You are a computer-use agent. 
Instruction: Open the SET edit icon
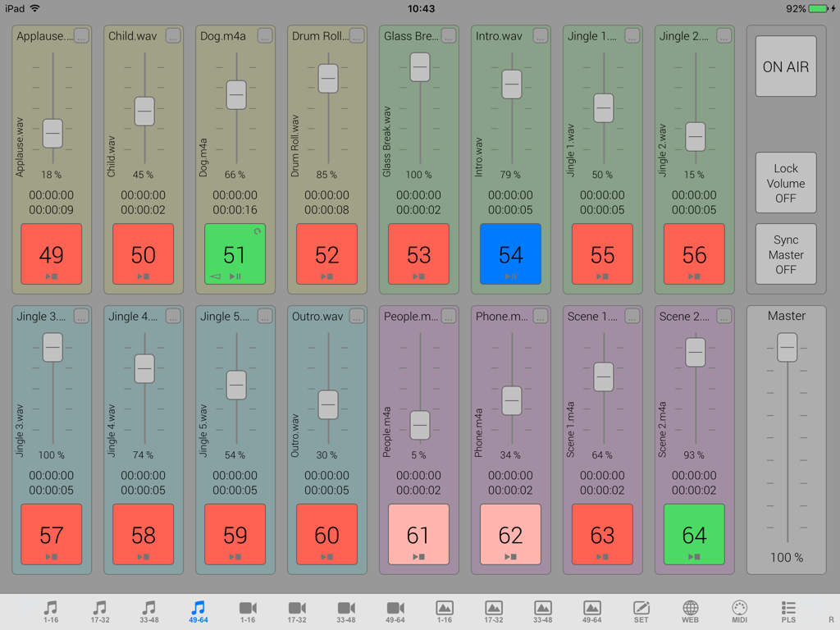point(641,612)
